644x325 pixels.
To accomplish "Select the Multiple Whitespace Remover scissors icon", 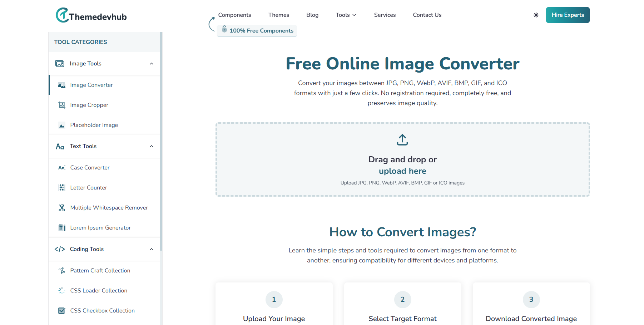I will 61,207.
